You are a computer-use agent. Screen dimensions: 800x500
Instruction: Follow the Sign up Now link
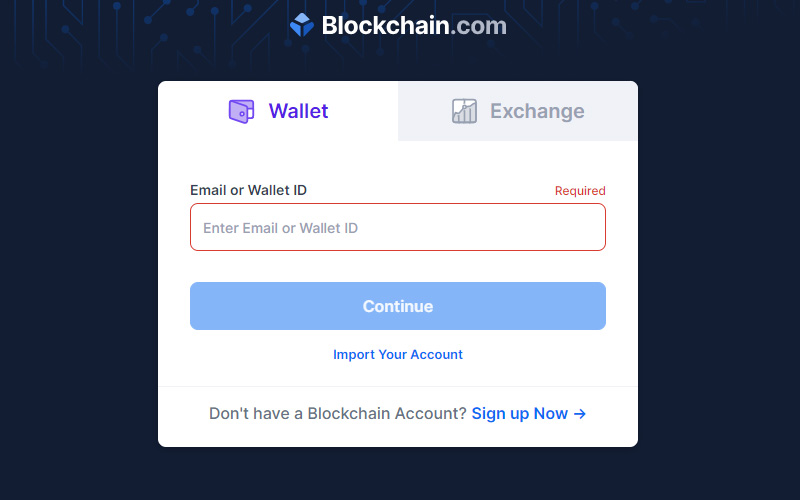pyautogui.click(x=520, y=414)
